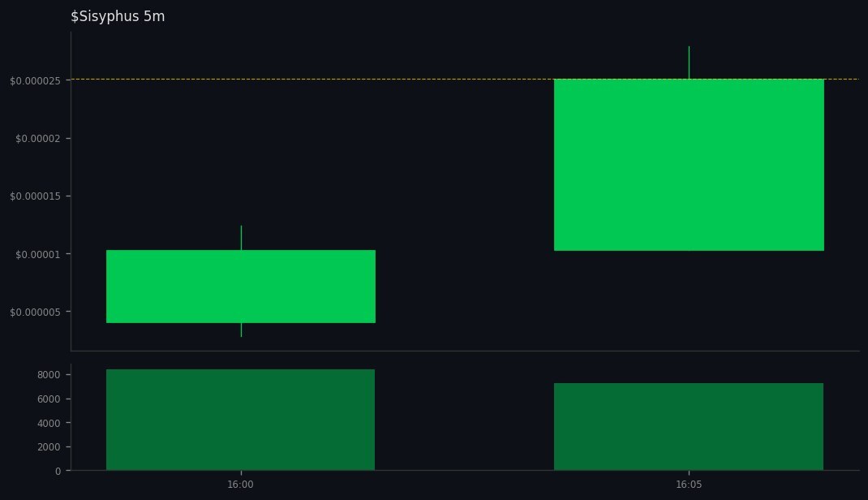Click the $0.00002 price axis label
Screen dimensions: 868x500
coord(38,139)
